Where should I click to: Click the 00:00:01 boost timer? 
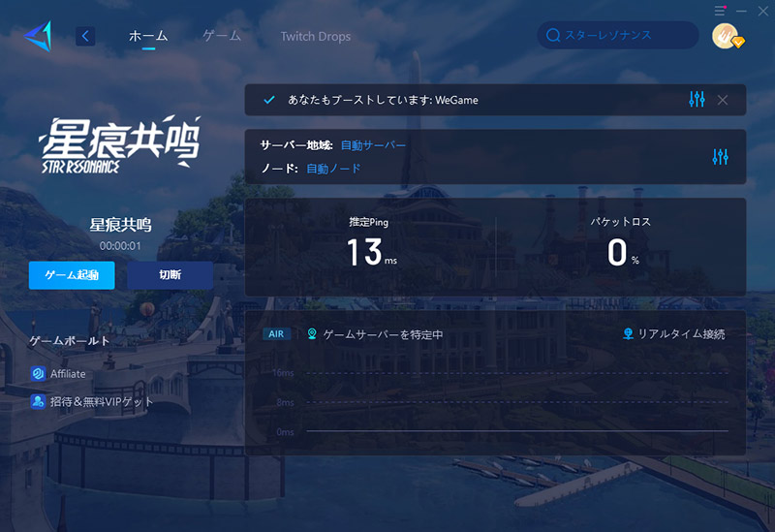pyautogui.click(x=120, y=246)
